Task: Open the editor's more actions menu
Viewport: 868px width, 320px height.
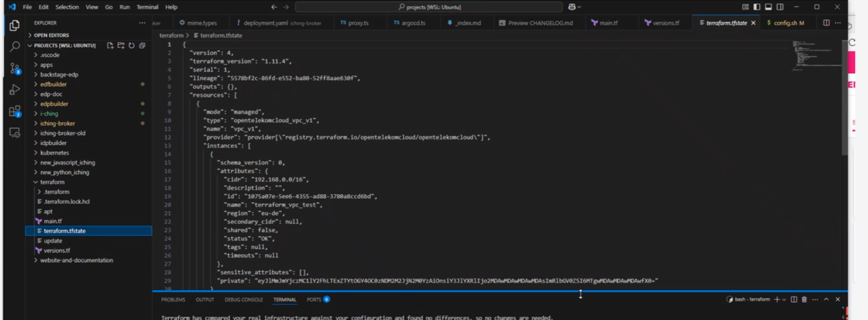Action: click(838, 23)
